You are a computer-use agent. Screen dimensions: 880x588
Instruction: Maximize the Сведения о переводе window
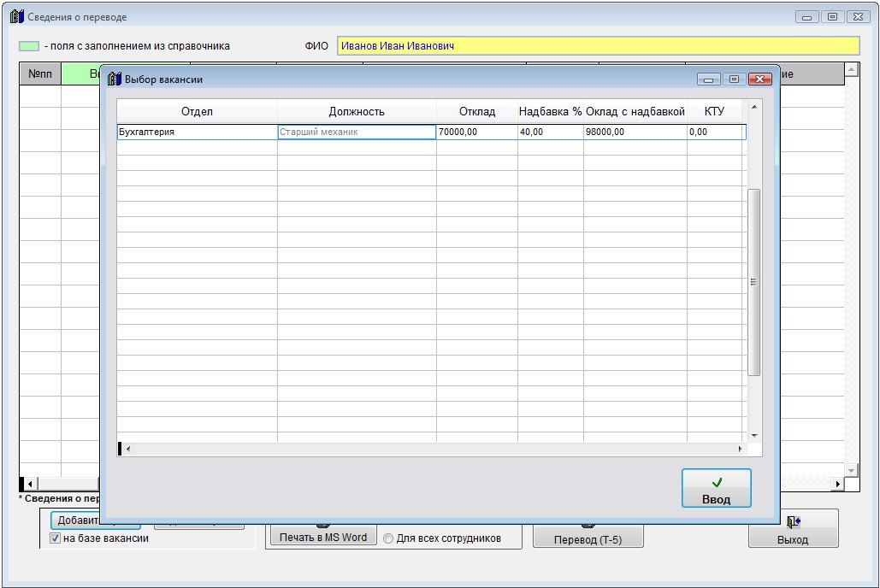832,17
